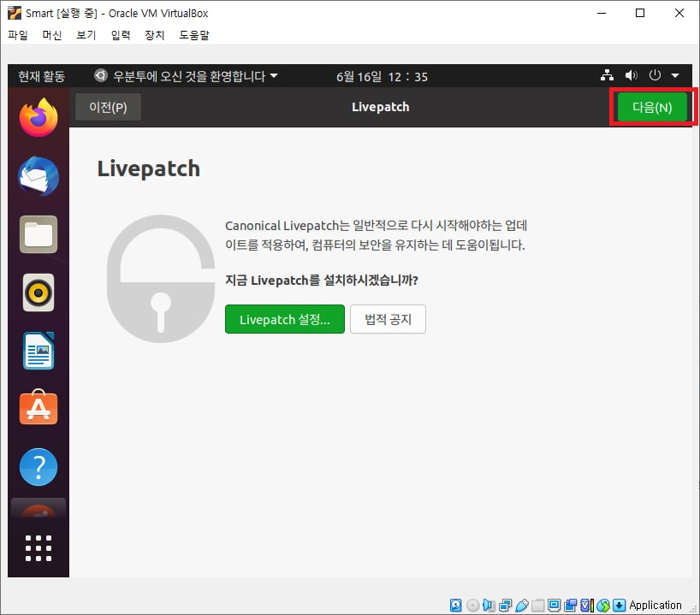Click the keyboard capture down-arrow status icon

pyautogui.click(x=620, y=606)
